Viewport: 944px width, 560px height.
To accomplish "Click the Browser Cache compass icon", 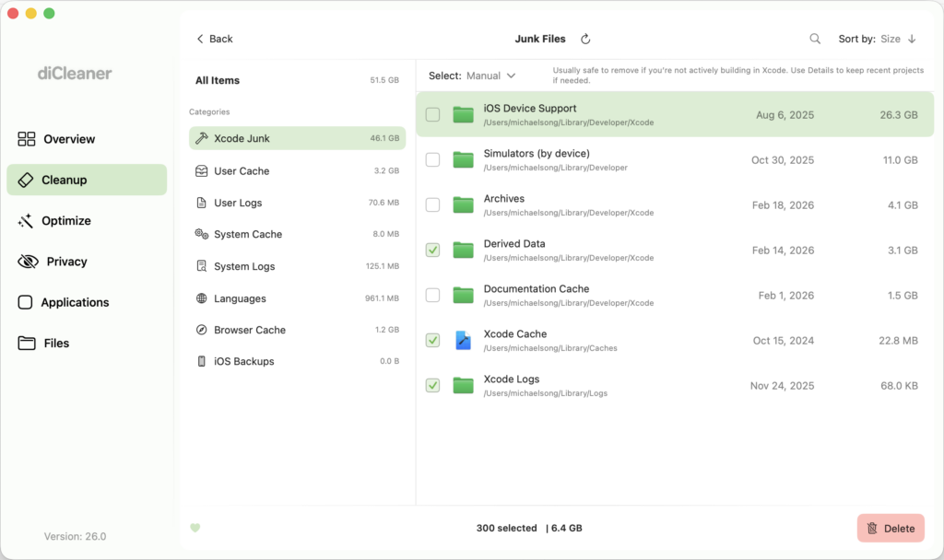I will pos(202,330).
